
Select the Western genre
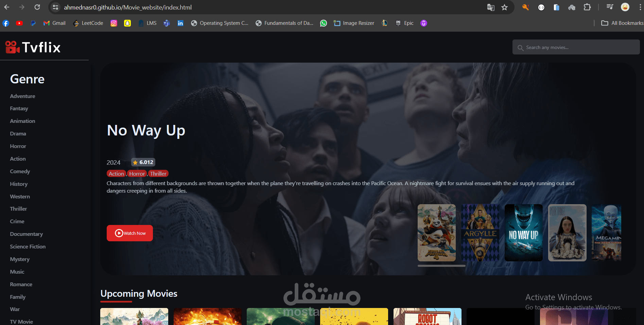point(20,197)
